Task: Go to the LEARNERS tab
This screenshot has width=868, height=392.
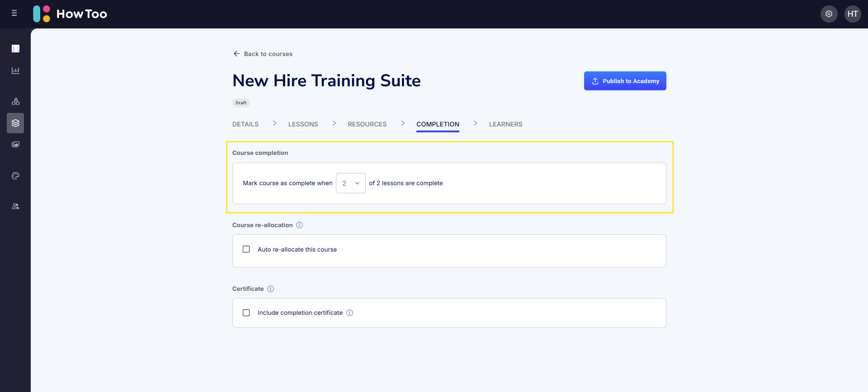Action: [505, 124]
